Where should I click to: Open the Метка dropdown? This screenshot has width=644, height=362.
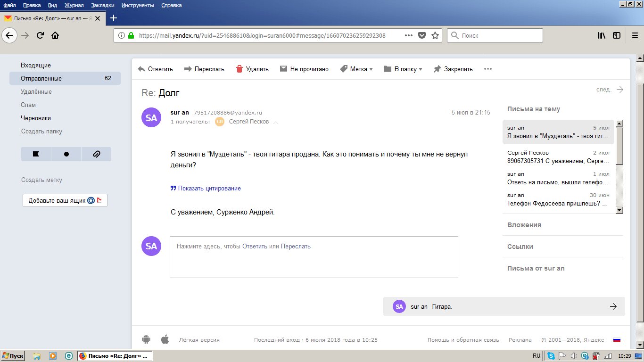coord(356,69)
